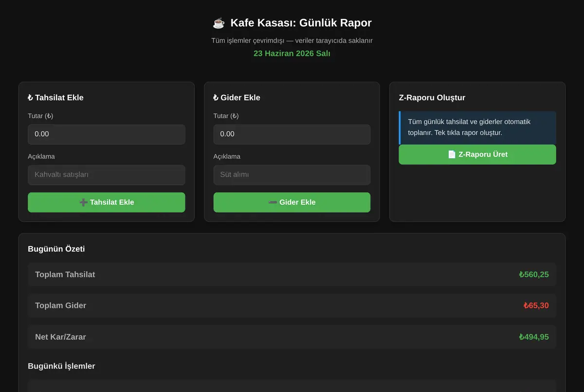This screenshot has width=584, height=392.
Task: Click the info note about automatic totals
Action: coord(477,127)
